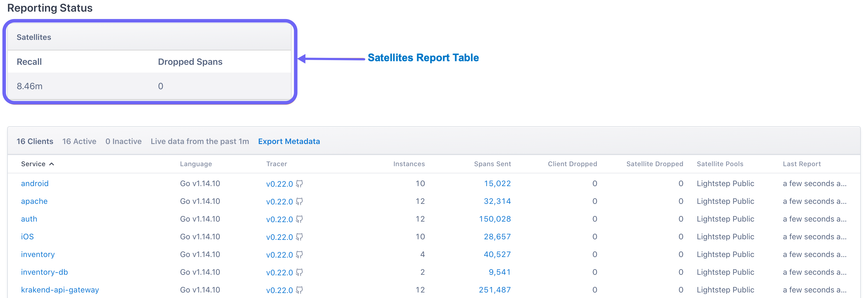Screen dimensions: 868x298
Task: Open the android service link
Action: click(x=35, y=184)
